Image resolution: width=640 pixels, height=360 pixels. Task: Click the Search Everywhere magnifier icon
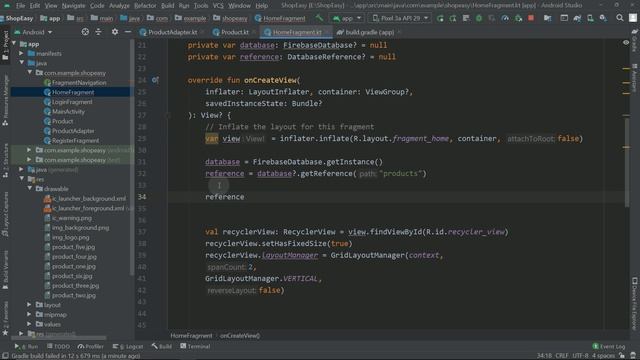click(x=620, y=18)
